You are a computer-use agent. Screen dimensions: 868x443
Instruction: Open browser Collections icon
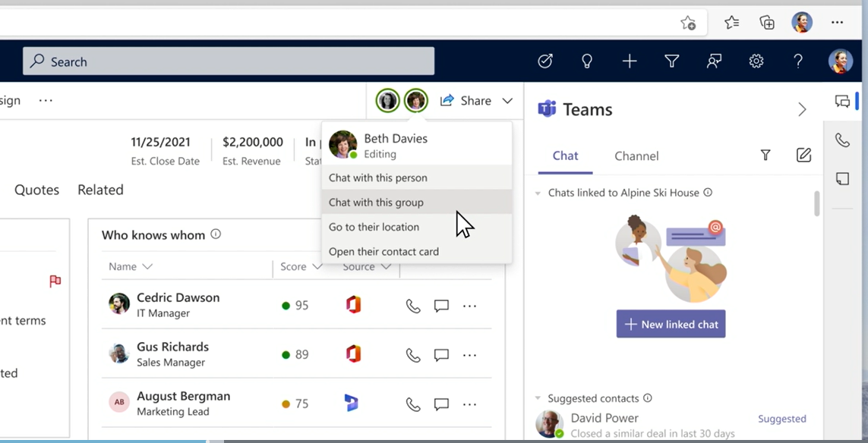pos(767,23)
